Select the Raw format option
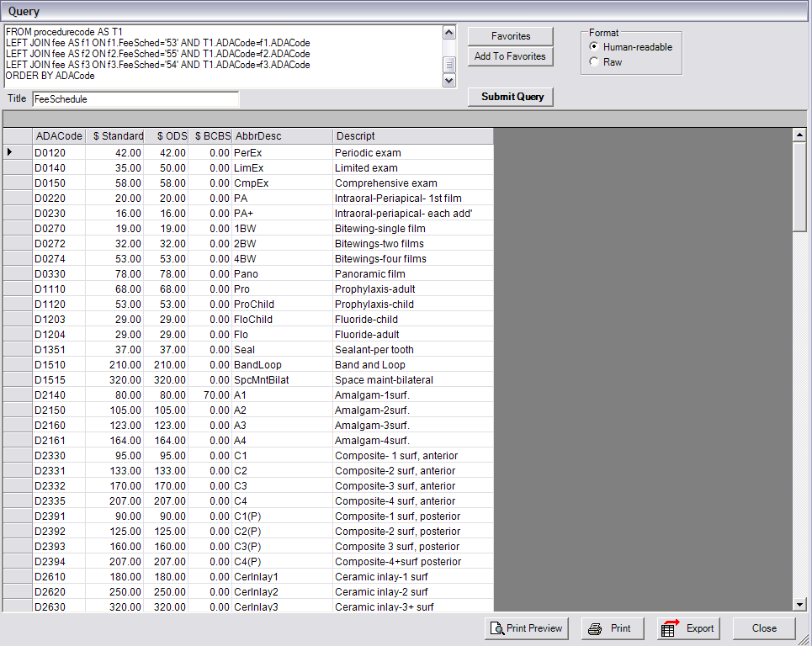The width and height of the screenshot is (812, 646). pos(594,61)
